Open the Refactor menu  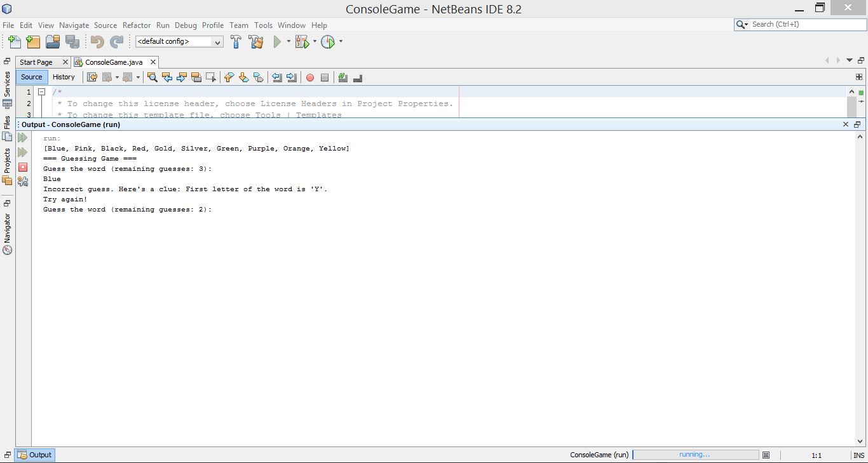[x=137, y=25]
